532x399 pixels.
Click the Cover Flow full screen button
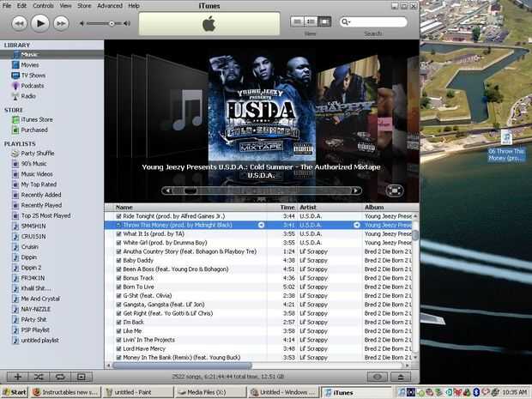(395, 190)
